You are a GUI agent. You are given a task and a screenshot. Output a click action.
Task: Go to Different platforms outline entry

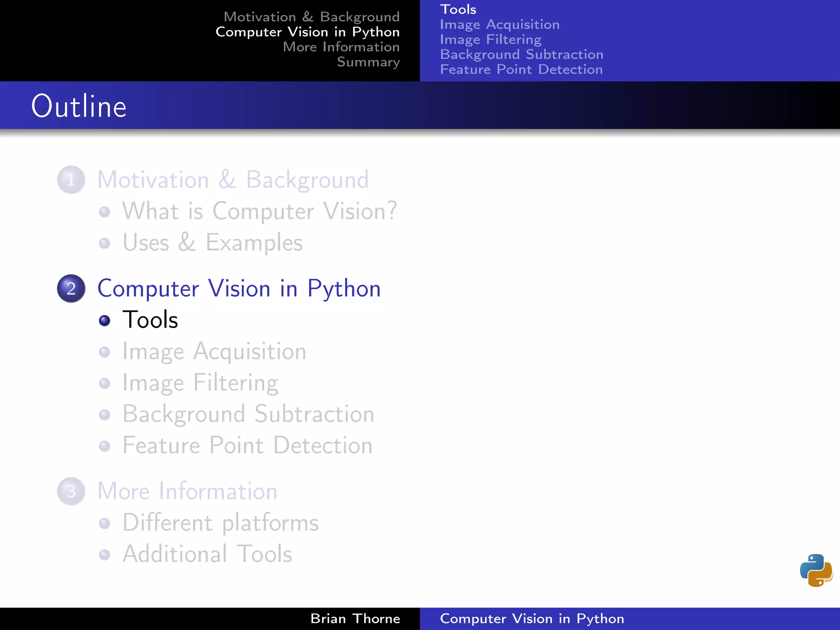(x=221, y=523)
